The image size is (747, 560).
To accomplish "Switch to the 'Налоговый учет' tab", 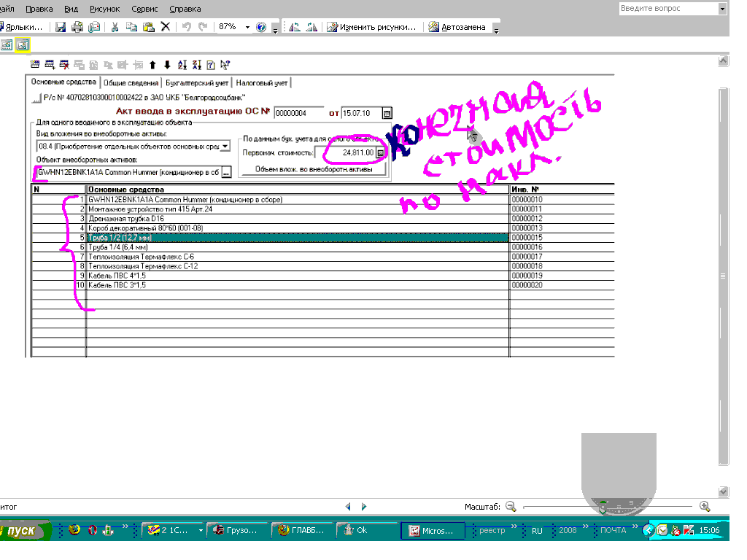I will click(x=262, y=83).
